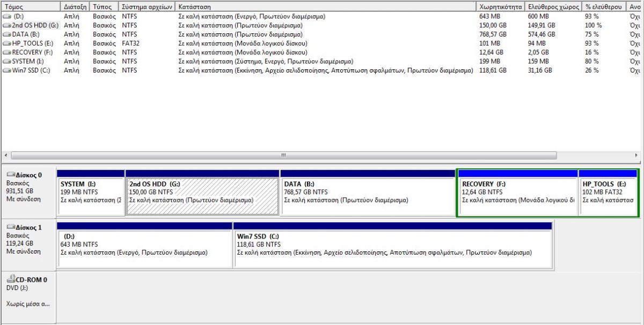Screen dimensions: 644x325
Task: Select the hatched 2nd OS HDD (G:) partition block
Action: tap(202, 192)
